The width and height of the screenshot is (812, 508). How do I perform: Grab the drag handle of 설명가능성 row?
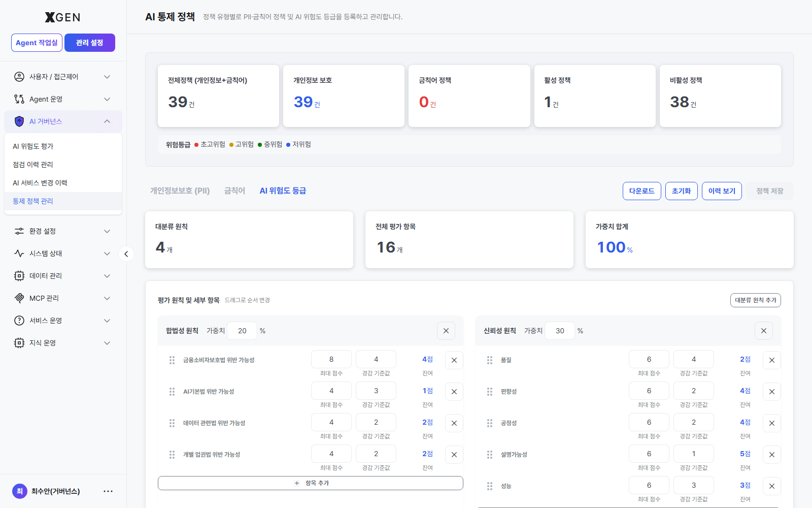coord(490,455)
